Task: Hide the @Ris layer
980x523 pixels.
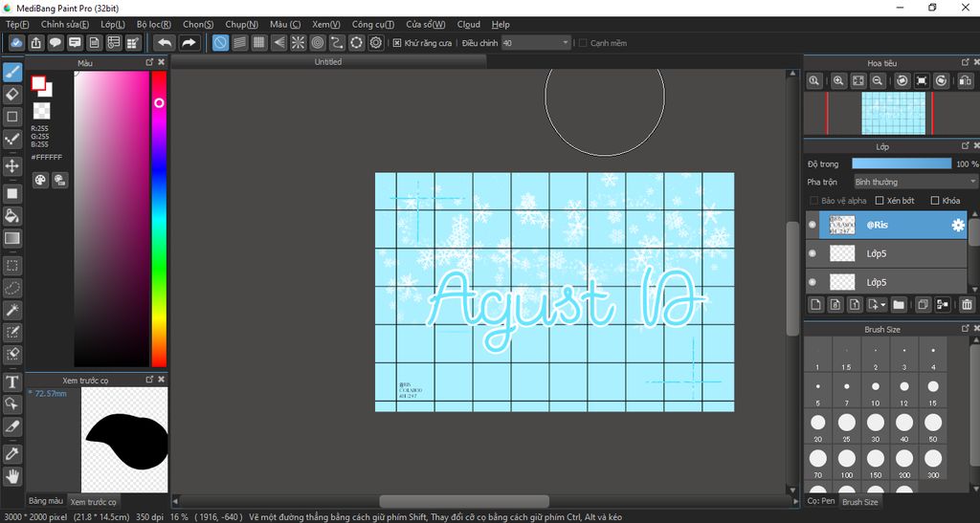Action: (x=812, y=225)
